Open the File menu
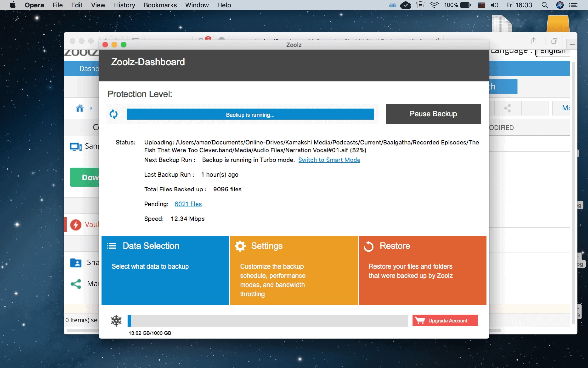The width and height of the screenshot is (588, 368). coord(57,5)
